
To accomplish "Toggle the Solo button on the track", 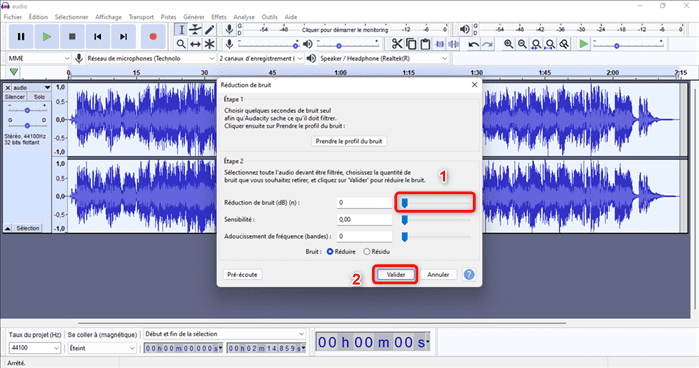I will point(39,97).
